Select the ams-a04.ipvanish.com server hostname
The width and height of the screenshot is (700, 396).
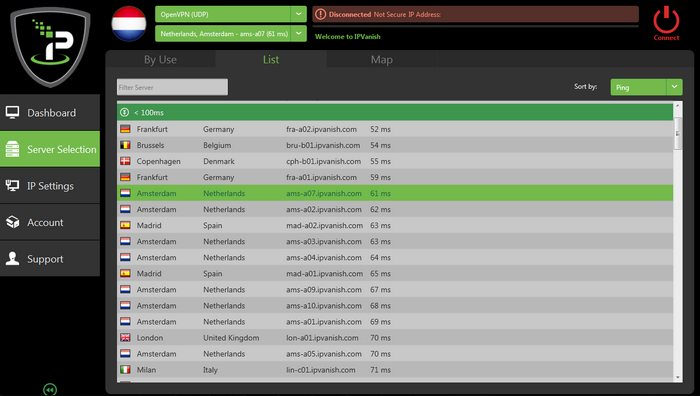tap(324, 258)
